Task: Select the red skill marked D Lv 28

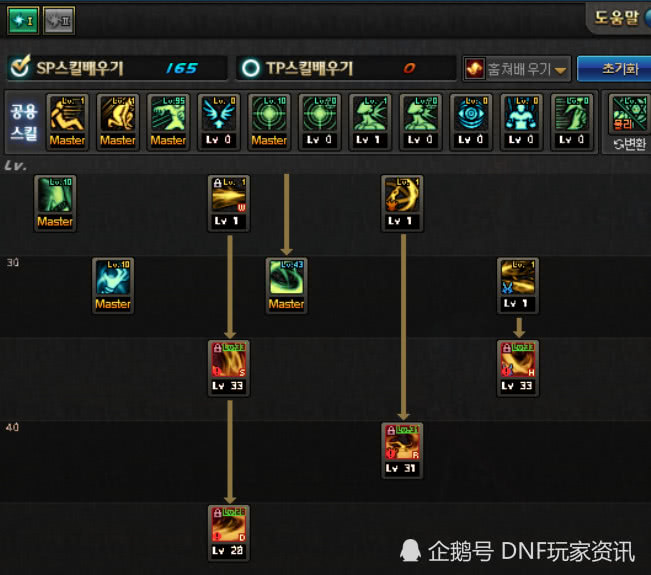Action: click(229, 533)
